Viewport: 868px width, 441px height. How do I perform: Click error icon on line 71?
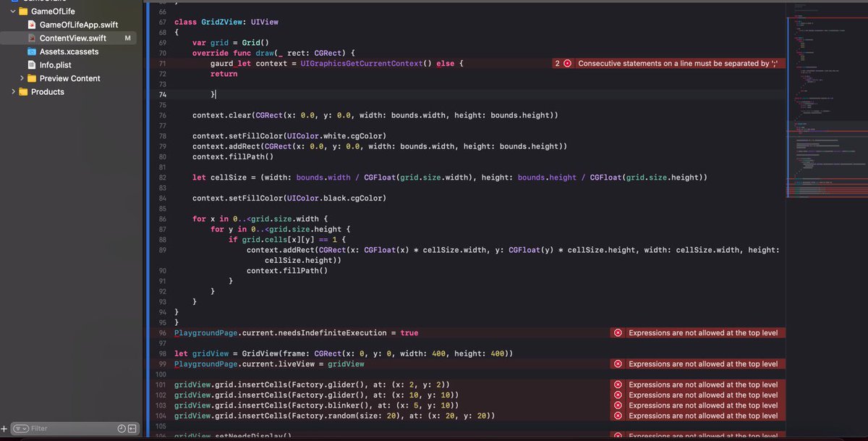tap(568, 64)
